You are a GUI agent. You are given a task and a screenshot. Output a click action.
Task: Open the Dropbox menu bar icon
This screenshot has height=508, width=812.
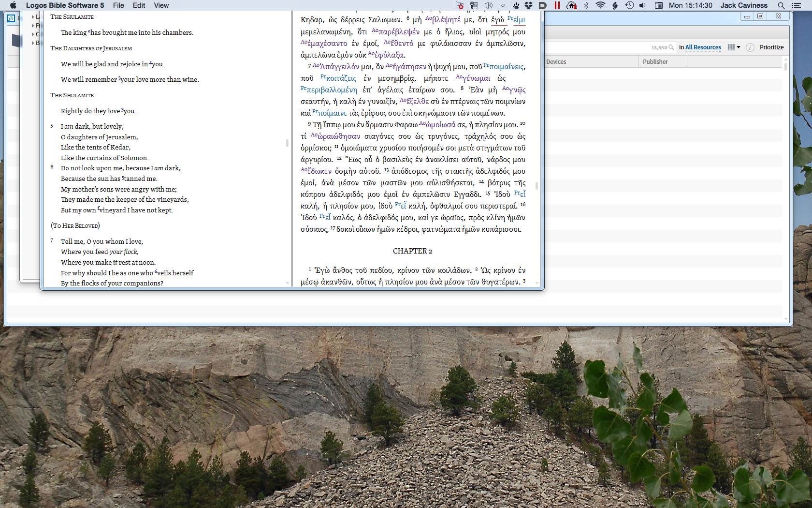[x=529, y=5]
